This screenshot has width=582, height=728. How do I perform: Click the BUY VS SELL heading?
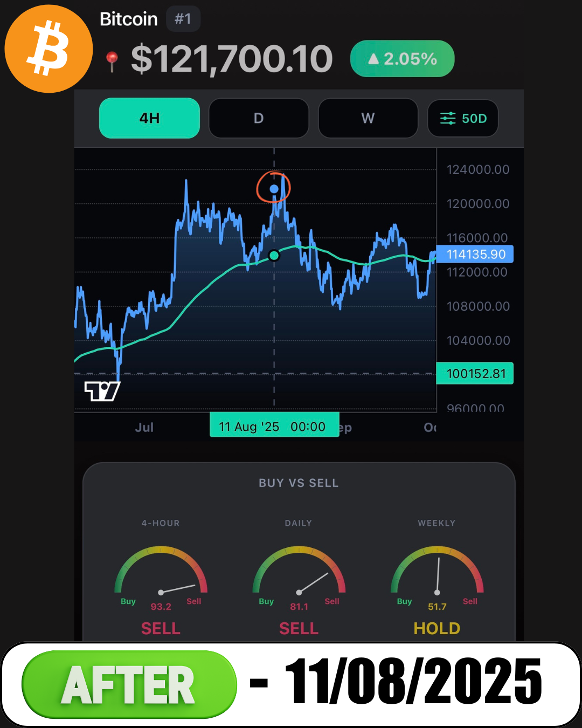point(299,483)
